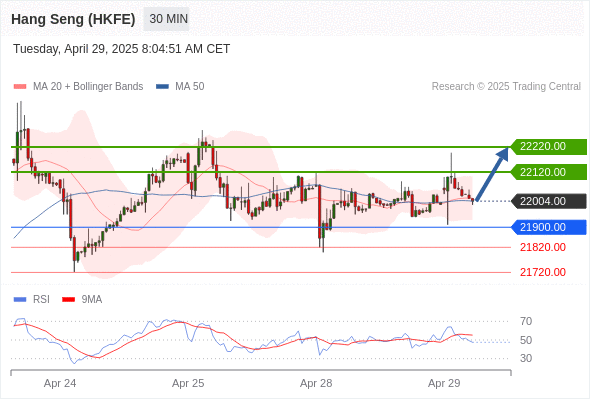This screenshot has width=590, height=400.
Task: Click the MA 50 legend blue swatch
Action: (163, 87)
